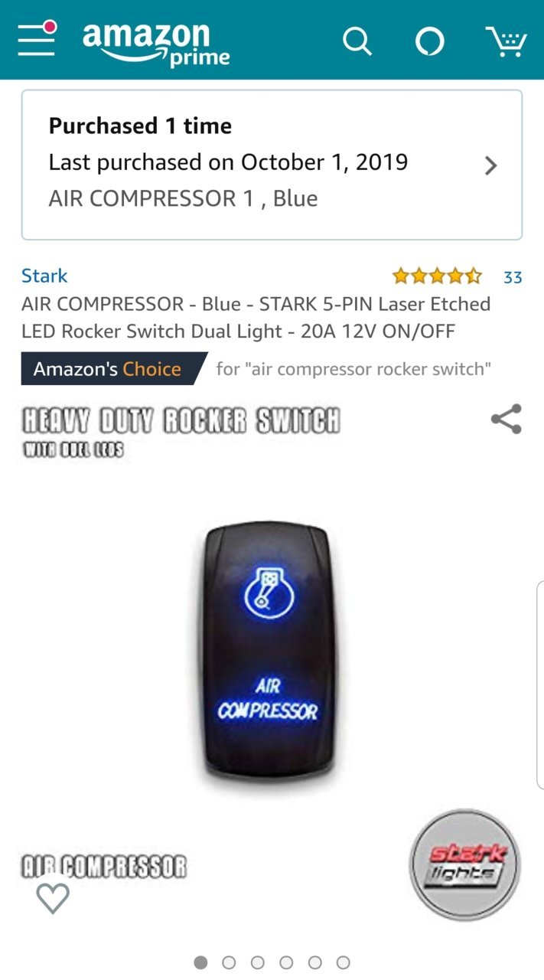Open the search magnifier icon
The width and height of the screenshot is (544, 980).
point(357,41)
